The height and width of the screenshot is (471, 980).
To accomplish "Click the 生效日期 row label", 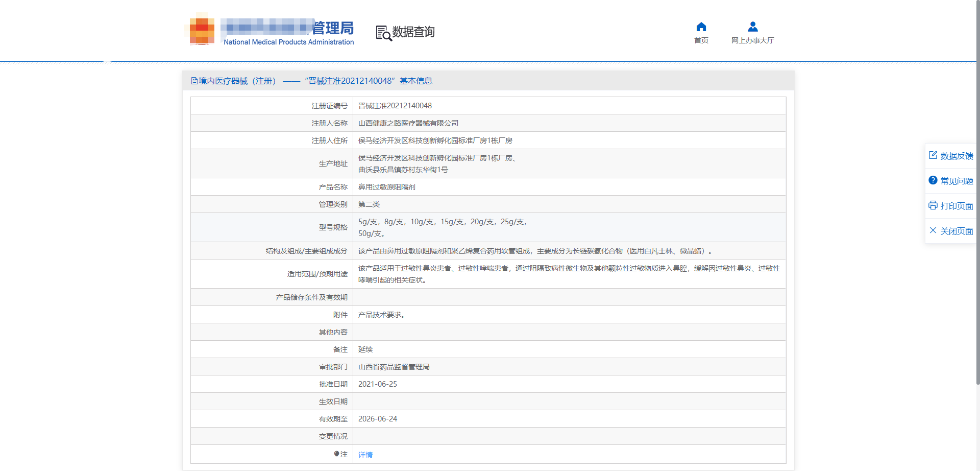I will pos(333,402).
